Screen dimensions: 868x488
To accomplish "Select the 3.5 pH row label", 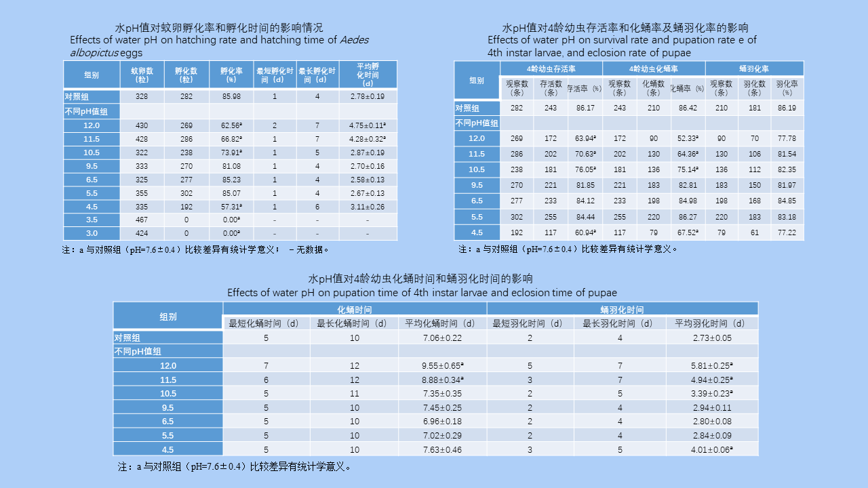I will (92, 220).
